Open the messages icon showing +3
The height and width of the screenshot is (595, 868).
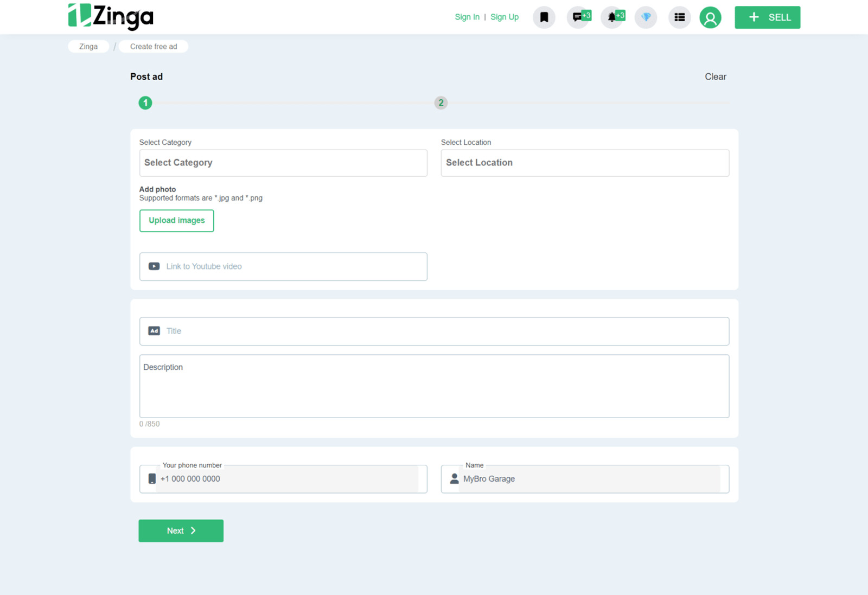(x=577, y=17)
